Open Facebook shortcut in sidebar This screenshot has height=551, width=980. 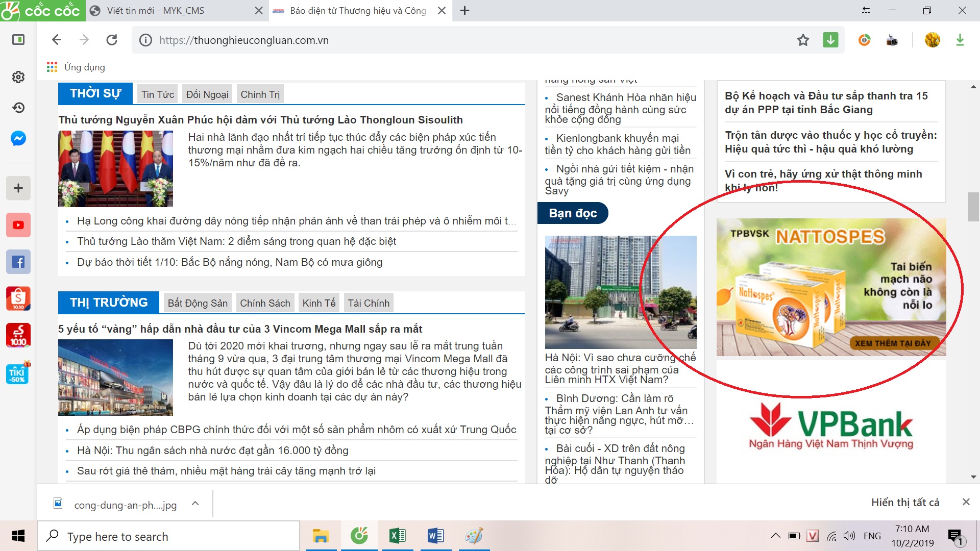(x=18, y=262)
